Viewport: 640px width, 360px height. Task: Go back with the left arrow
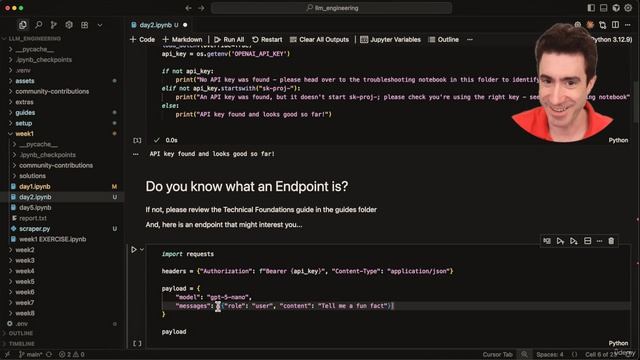click(x=188, y=8)
